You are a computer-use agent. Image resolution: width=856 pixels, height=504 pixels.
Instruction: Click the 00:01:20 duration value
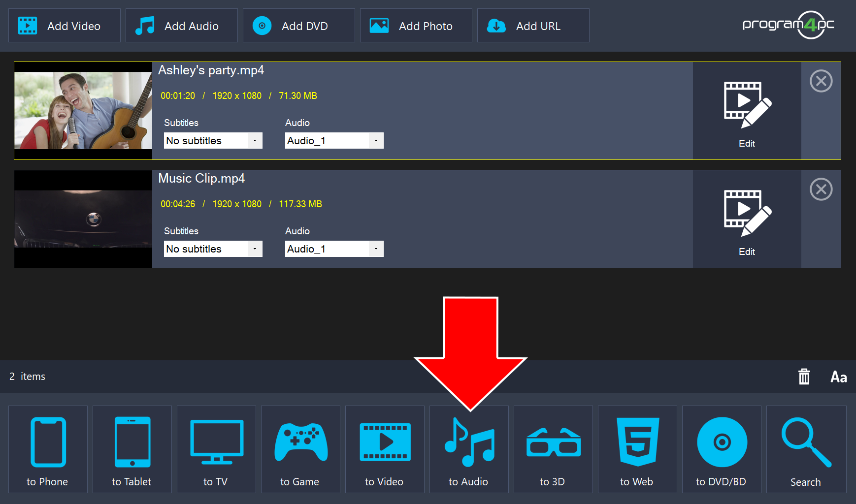coord(178,96)
